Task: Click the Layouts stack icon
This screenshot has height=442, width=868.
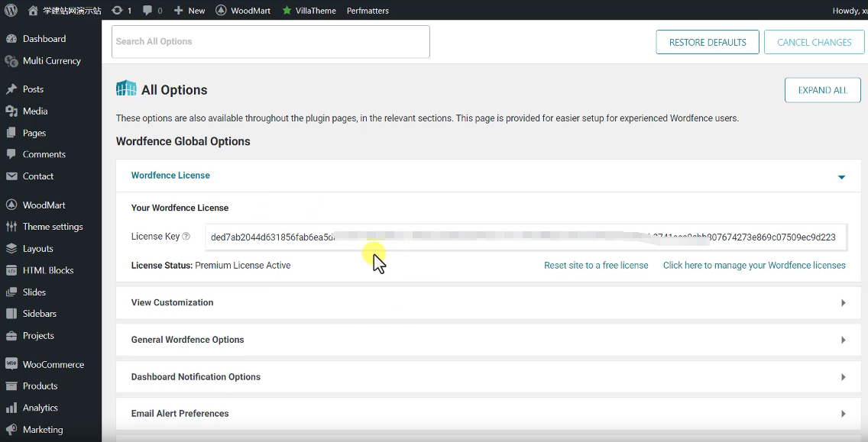Action: (x=11, y=248)
